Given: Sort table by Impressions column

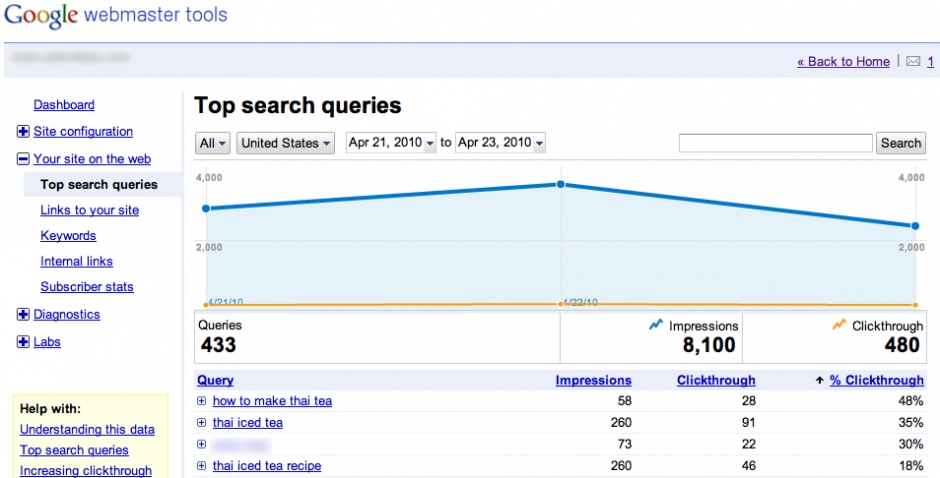Looking at the screenshot, I should [x=593, y=380].
